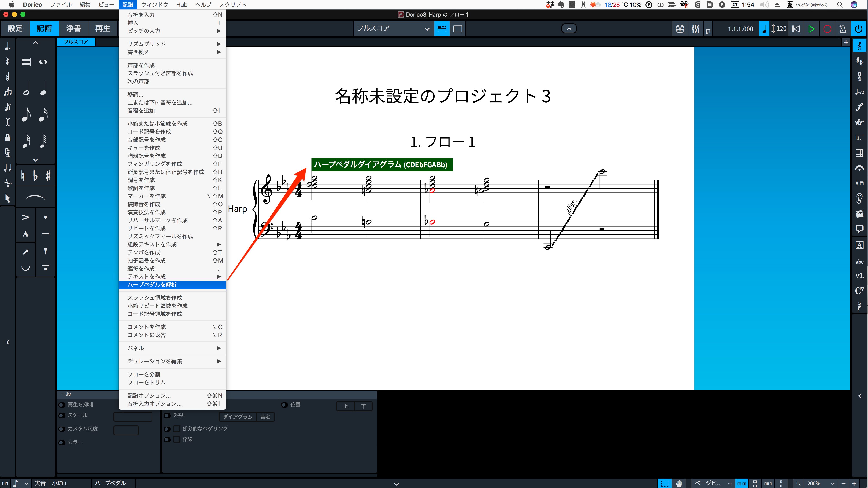The width and height of the screenshot is (868, 488).
Task: Switch to the 設定 mode tab
Action: 15,28
